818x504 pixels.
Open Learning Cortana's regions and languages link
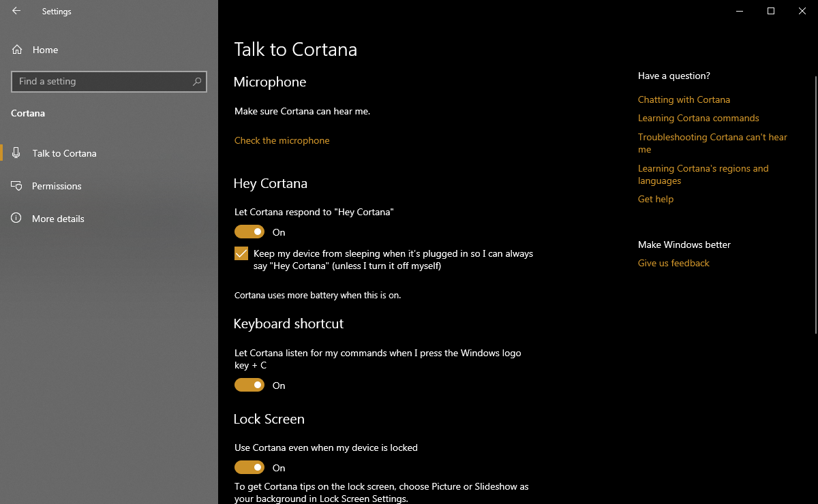click(x=703, y=174)
